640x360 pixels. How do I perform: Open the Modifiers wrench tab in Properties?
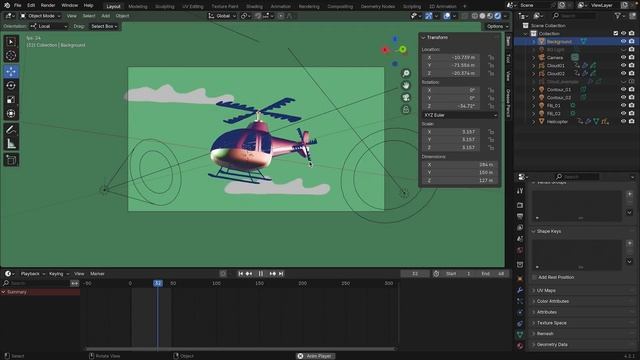(520, 290)
